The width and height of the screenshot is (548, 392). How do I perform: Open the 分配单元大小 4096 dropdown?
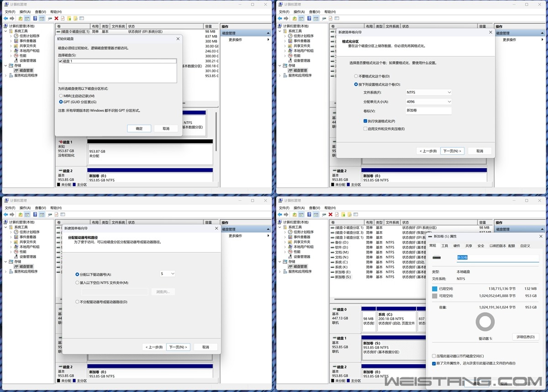[x=428, y=102]
